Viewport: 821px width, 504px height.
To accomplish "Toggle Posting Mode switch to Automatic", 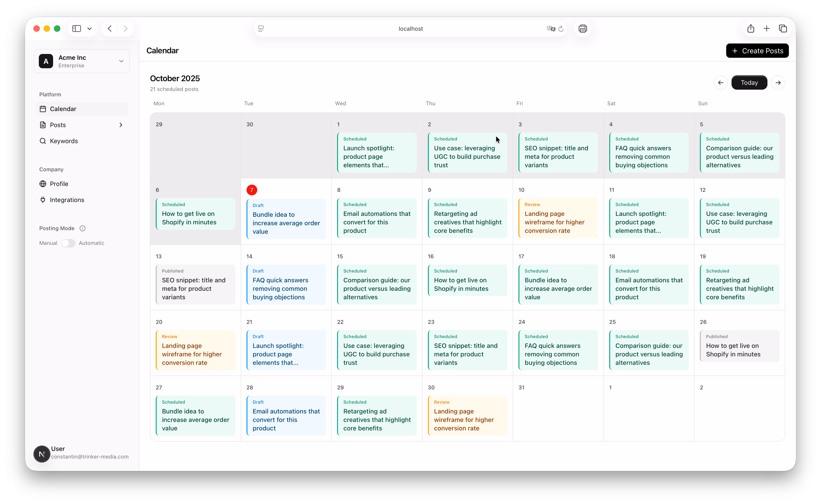I will 68,243.
